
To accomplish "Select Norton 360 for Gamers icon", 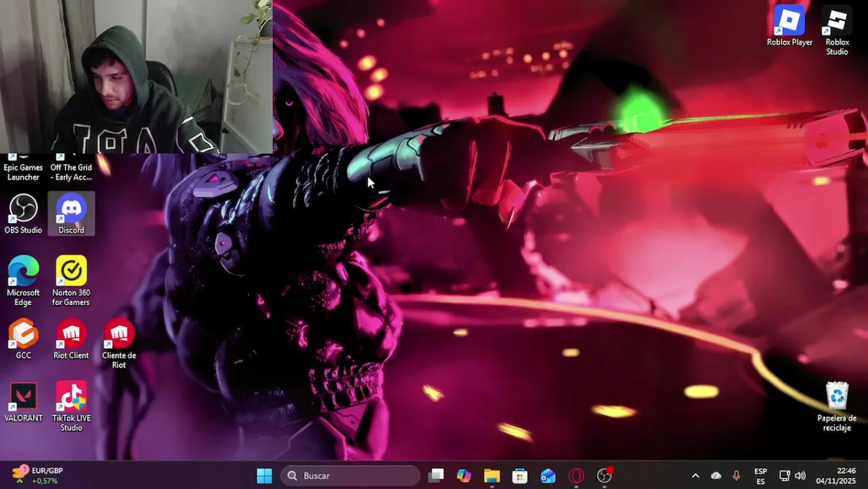I will coord(71,280).
